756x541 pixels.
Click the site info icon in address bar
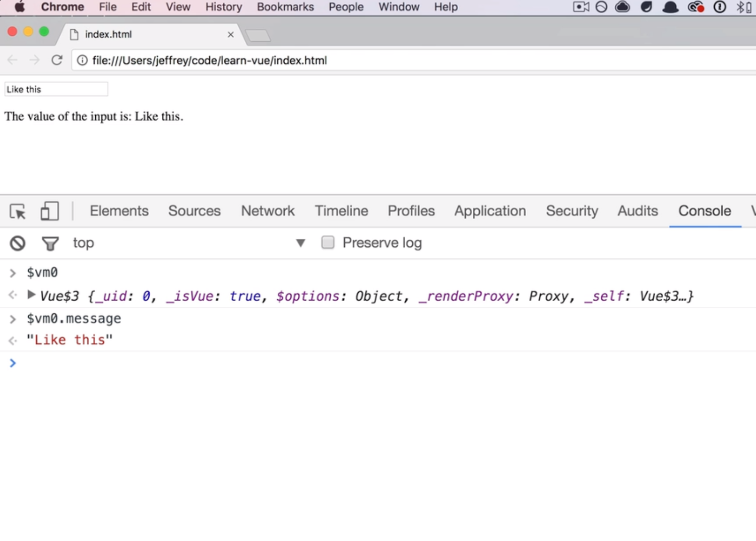coord(82,60)
